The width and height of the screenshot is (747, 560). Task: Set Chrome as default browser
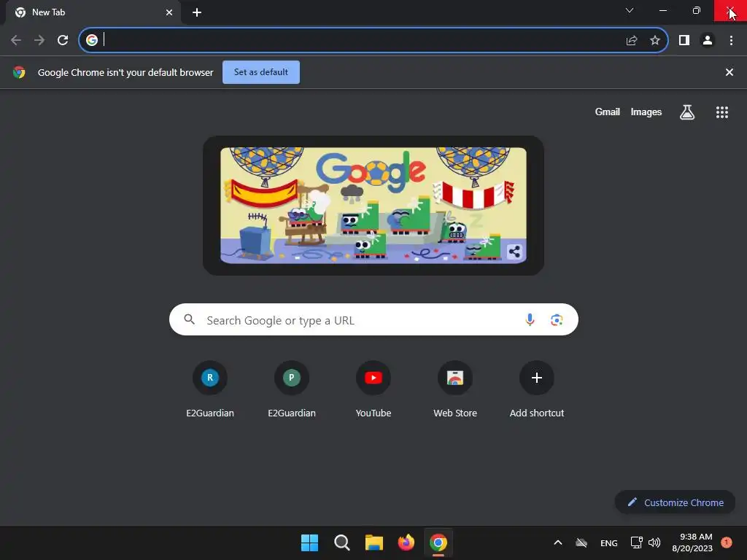coord(261,72)
